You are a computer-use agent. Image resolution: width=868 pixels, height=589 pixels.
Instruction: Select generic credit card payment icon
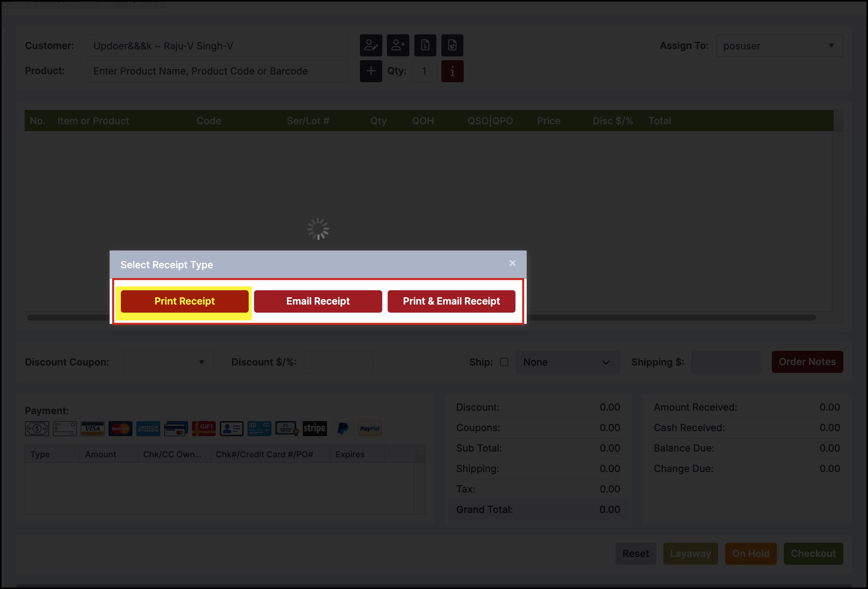[176, 428]
